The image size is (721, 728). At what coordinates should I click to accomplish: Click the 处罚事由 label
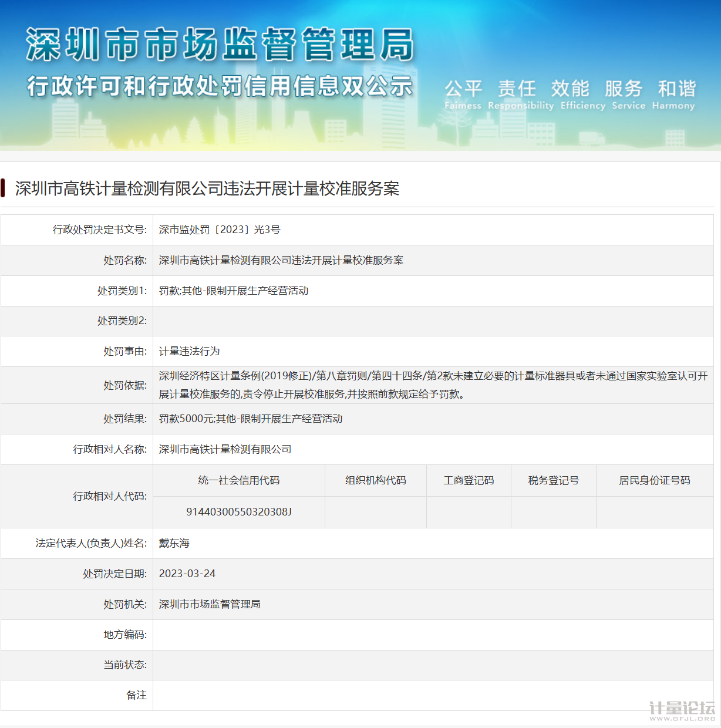click(125, 351)
